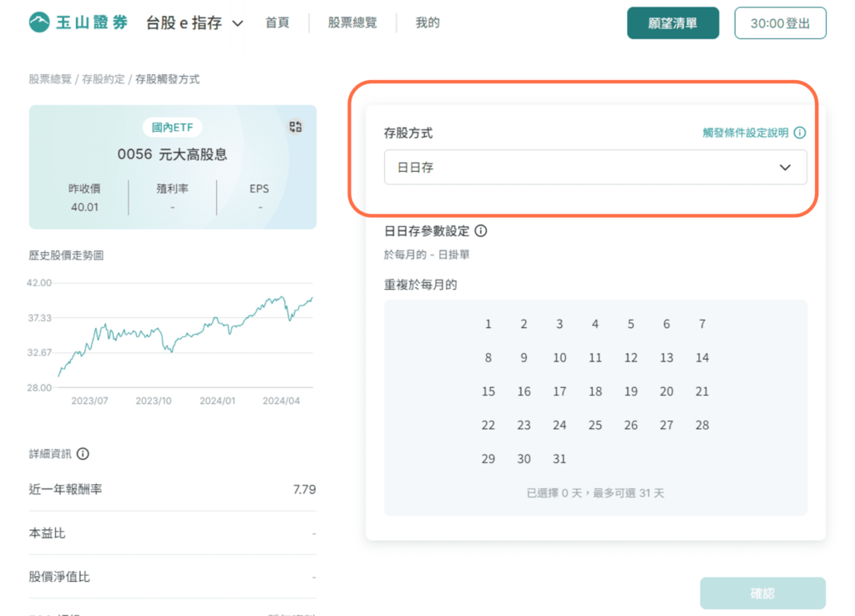The height and width of the screenshot is (616, 855).
Task: Pick day 10 in the monthly day grid
Action: click(x=559, y=358)
